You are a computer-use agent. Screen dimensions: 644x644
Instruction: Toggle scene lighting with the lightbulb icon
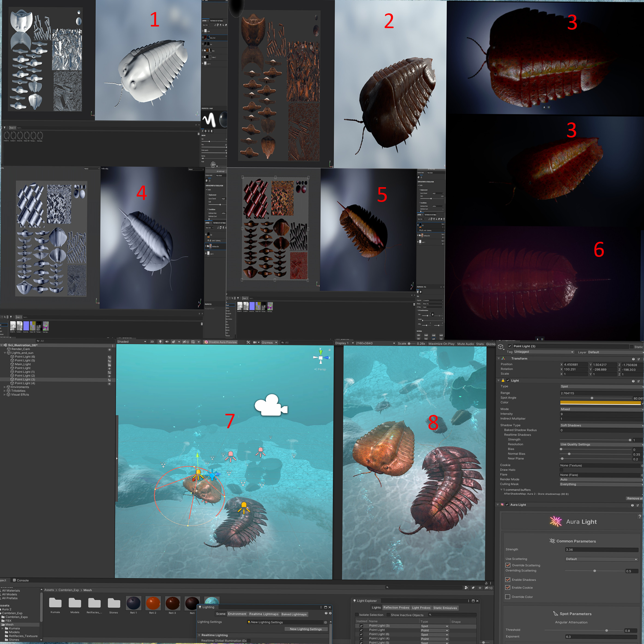160,342
